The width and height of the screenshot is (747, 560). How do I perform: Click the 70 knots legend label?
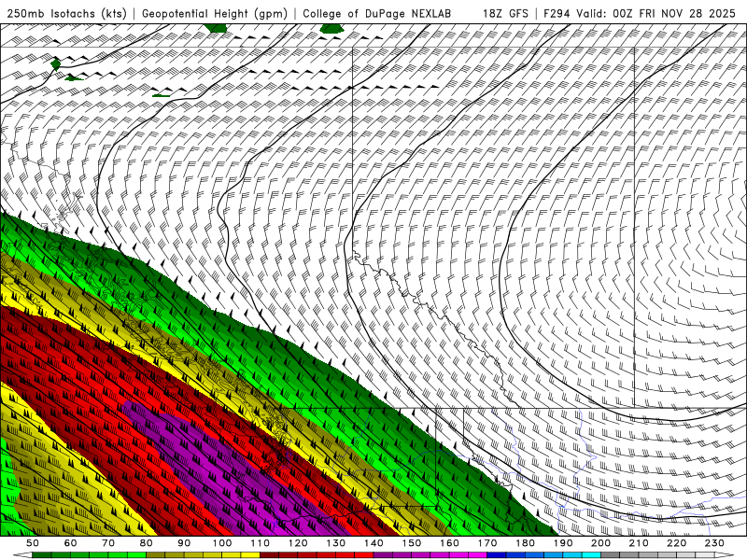point(108,543)
